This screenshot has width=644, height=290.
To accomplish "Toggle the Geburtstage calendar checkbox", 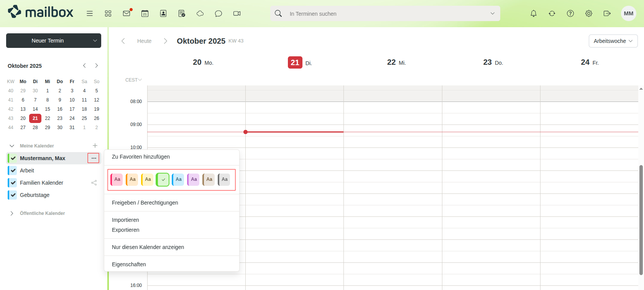I will (13, 195).
